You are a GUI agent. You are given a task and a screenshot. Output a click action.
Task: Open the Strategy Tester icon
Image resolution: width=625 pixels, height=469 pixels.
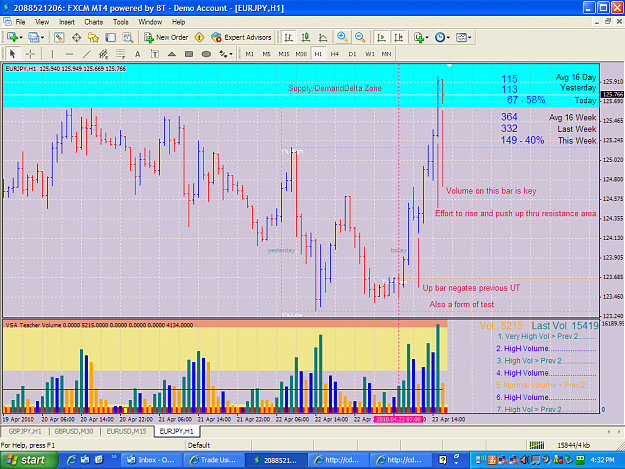click(x=128, y=37)
